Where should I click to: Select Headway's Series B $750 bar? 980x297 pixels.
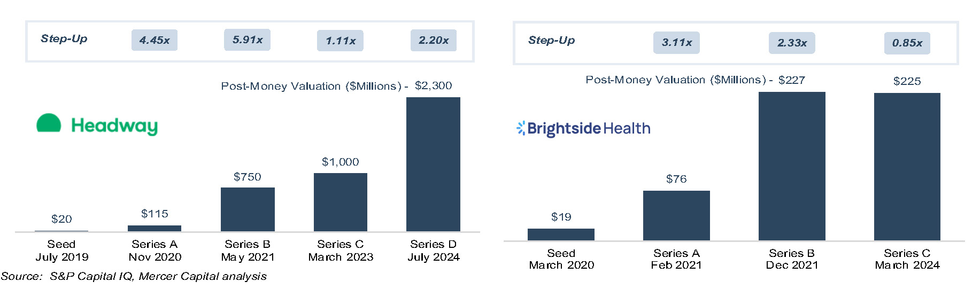coord(248,209)
